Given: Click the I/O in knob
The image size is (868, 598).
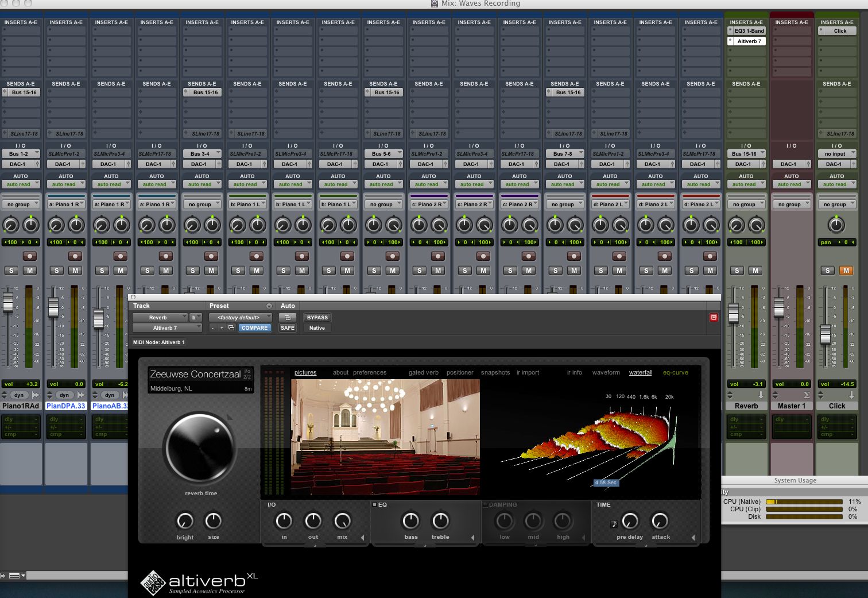Looking at the screenshot, I should pyautogui.click(x=284, y=520).
